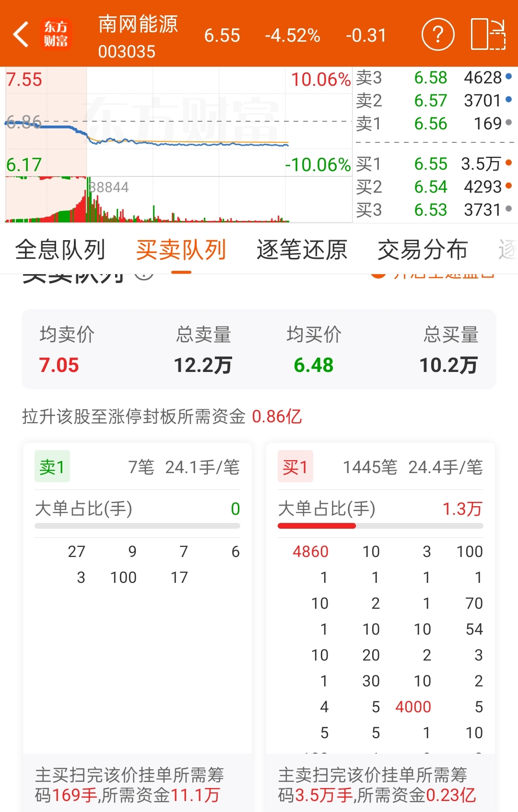Tap the 买1 large order ratio bar

pos(380,526)
